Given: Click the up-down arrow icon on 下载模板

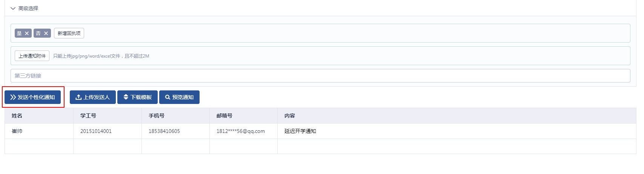Looking at the screenshot, I should coord(126,97).
